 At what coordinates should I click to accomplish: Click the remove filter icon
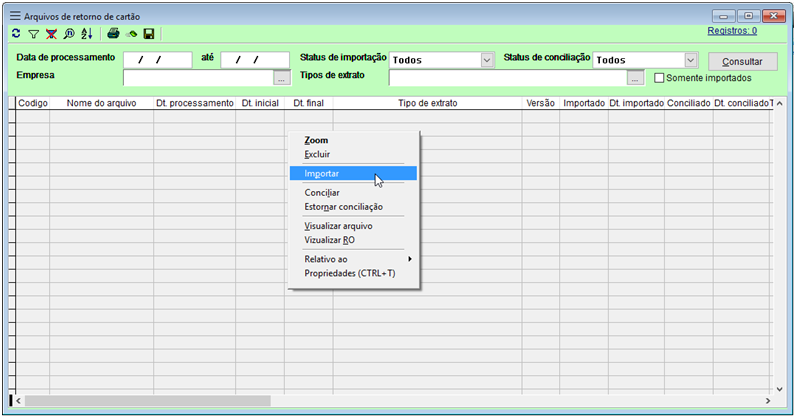pos(51,34)
